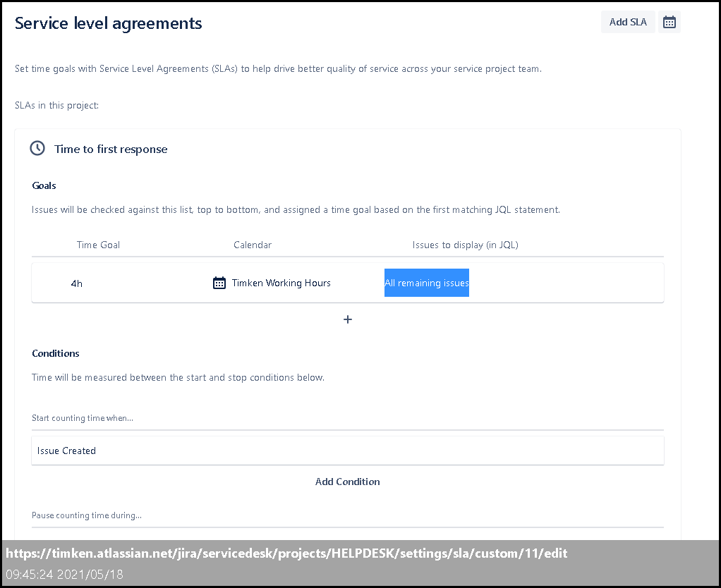Image resolution: width=721 pixels, height=588 pixels.
Task: Click the Time Goal column header
Action: tap(98, 245)
